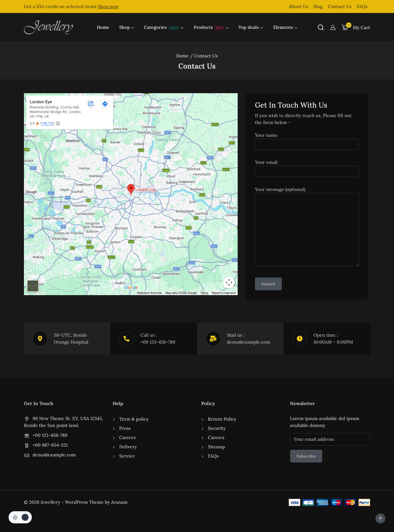Click the red London Eye map pin
The image size is (394, 532).
coord(131,189)
